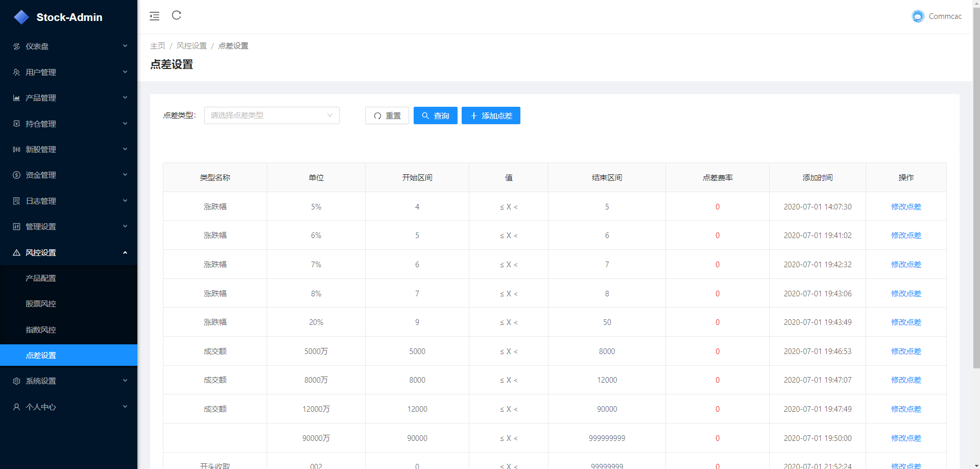
Task: Click 修改点差 link for the 5% row
Action: (906, 207)
